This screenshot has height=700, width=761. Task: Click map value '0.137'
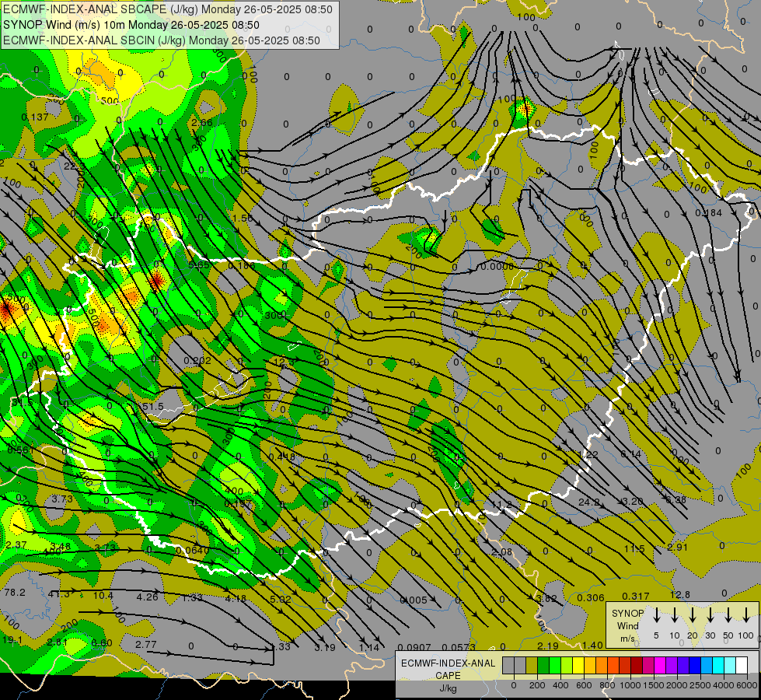[35, 117]
